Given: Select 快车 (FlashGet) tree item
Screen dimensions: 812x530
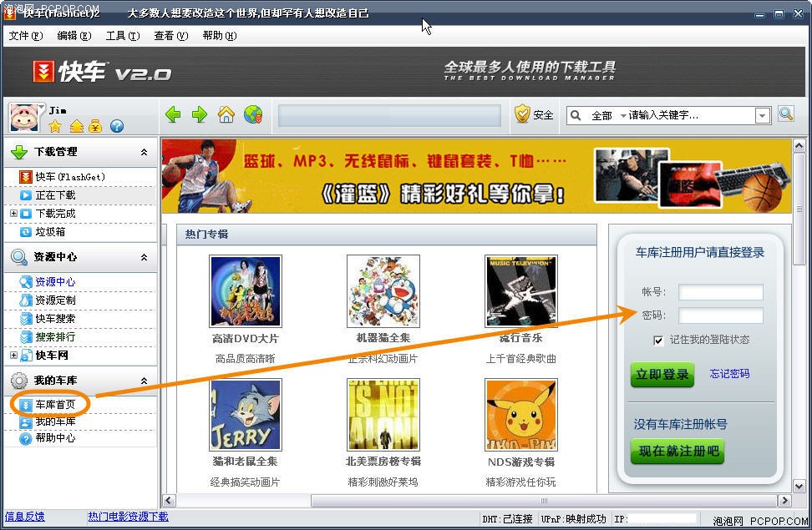Looking at the screenshot, I should tap(70, 177).
